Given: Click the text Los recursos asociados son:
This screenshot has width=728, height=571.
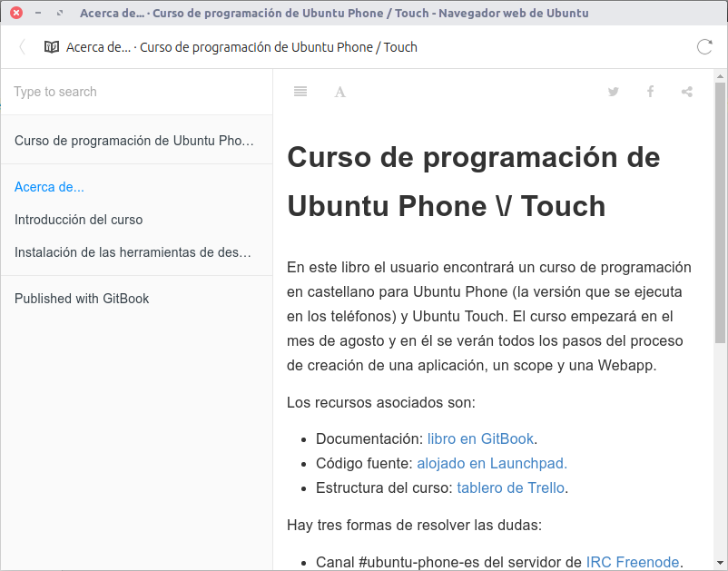Looking at the screenshot, I should 381,402.
